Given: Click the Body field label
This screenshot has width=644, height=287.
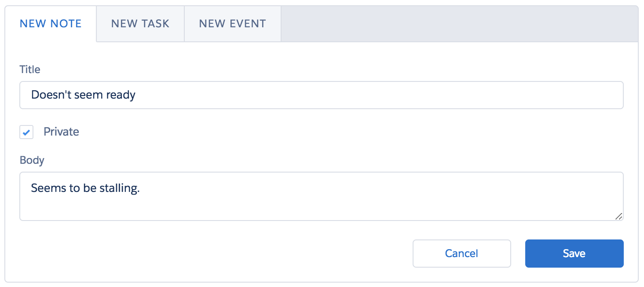Looking at the screenshot, I should click(x=32, y=160).
